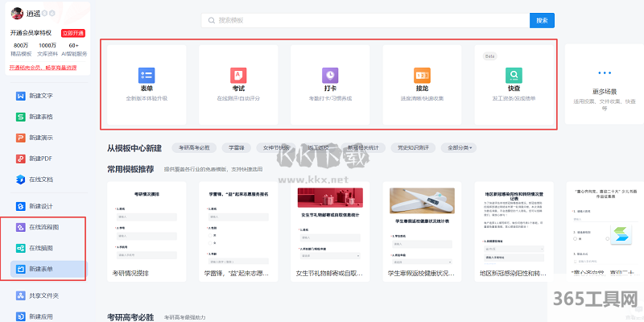Start a new 考试 exam card
This screenshot has height=322, width=644.
pos(238,85)
